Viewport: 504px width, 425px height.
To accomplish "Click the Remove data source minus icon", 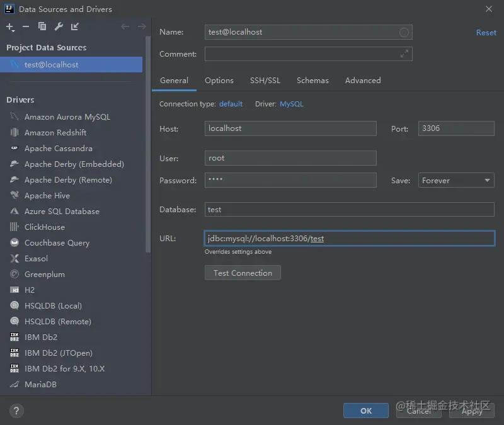I will click(x=26, y=26).
